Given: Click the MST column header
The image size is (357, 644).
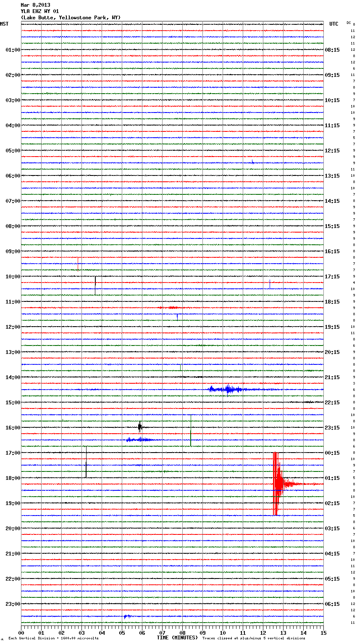Looking at the screenshot, I should 4,24.
